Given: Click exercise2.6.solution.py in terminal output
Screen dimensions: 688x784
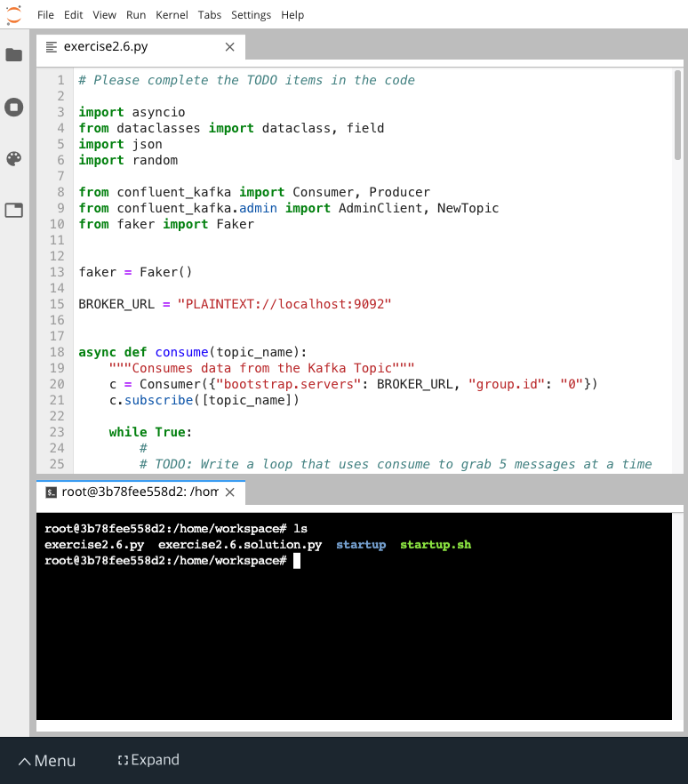Looking at the screenshot, I should point(240,545).
